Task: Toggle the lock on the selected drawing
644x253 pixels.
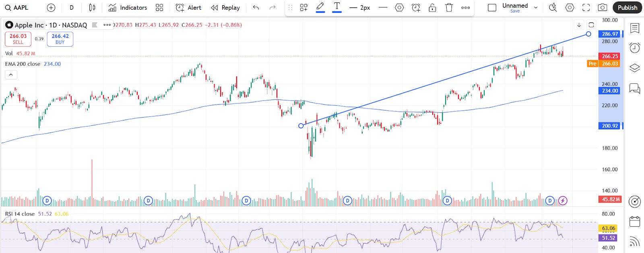Action: click(x=432, y=8)
